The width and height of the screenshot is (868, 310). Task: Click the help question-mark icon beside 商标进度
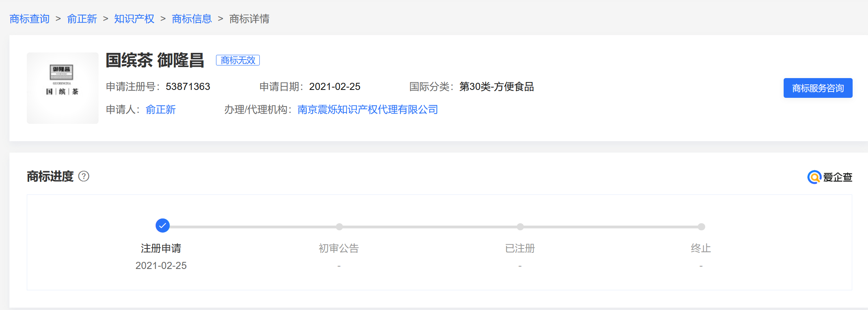[x=84, y=176]
